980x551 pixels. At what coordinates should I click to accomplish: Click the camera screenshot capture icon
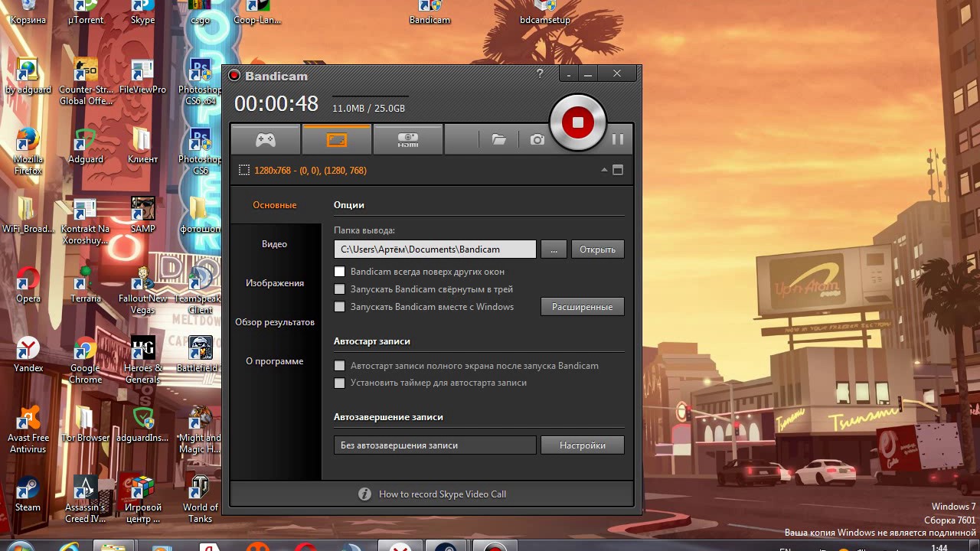point(537,140)
